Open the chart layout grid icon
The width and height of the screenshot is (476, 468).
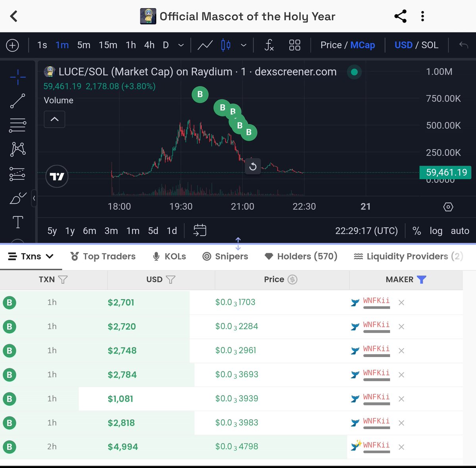coord(295,45)
